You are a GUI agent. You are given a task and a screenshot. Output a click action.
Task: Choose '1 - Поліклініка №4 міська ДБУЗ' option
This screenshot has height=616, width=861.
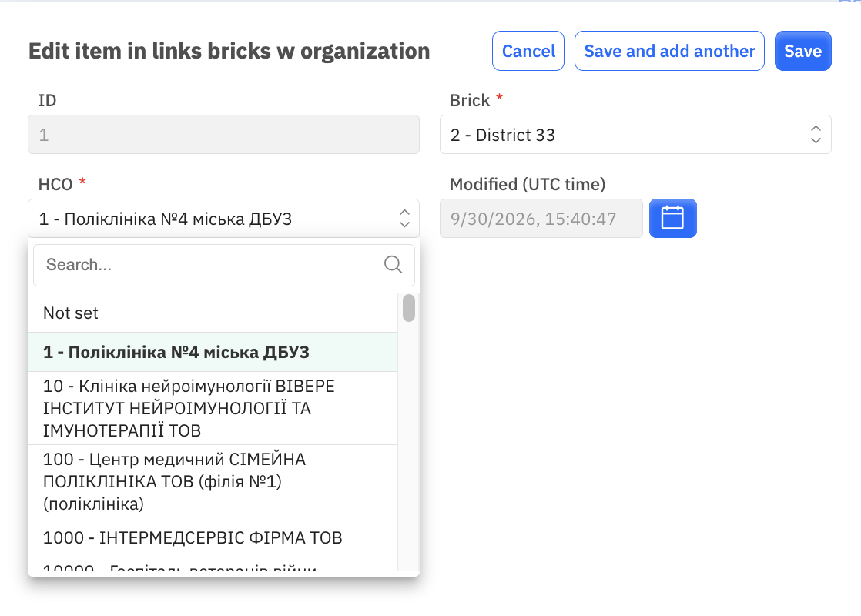(x=213, y=352)
